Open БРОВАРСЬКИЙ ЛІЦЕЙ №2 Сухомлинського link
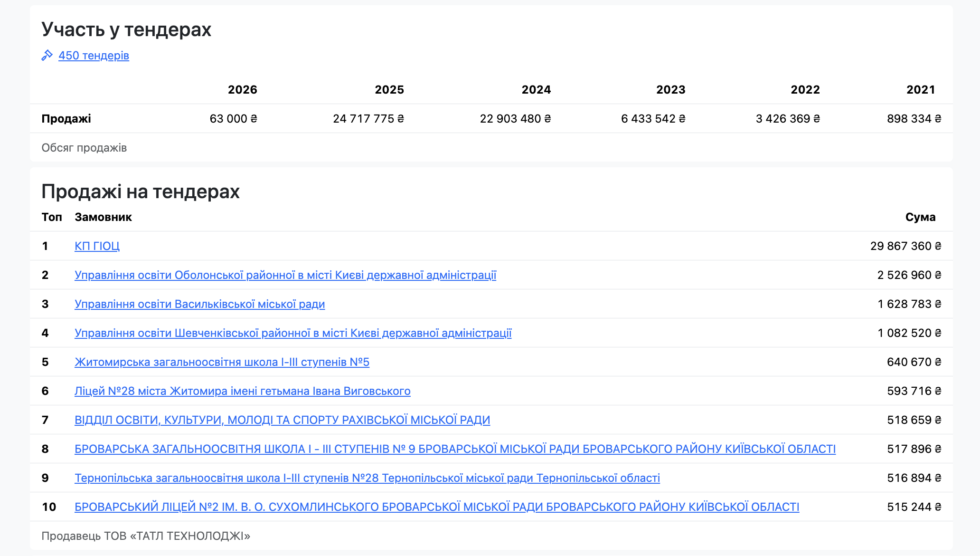Viewport: 980px width, 556px height. [x=437, y=507]
